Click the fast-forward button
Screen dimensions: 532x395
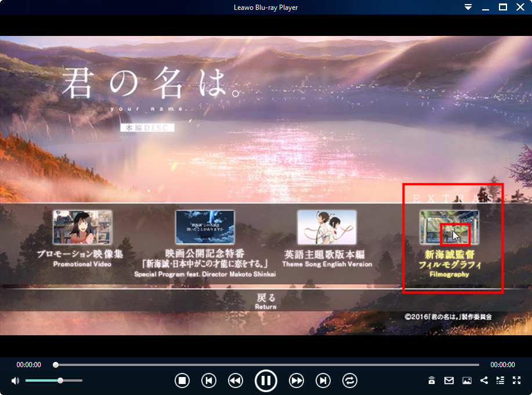coord(296,380)
